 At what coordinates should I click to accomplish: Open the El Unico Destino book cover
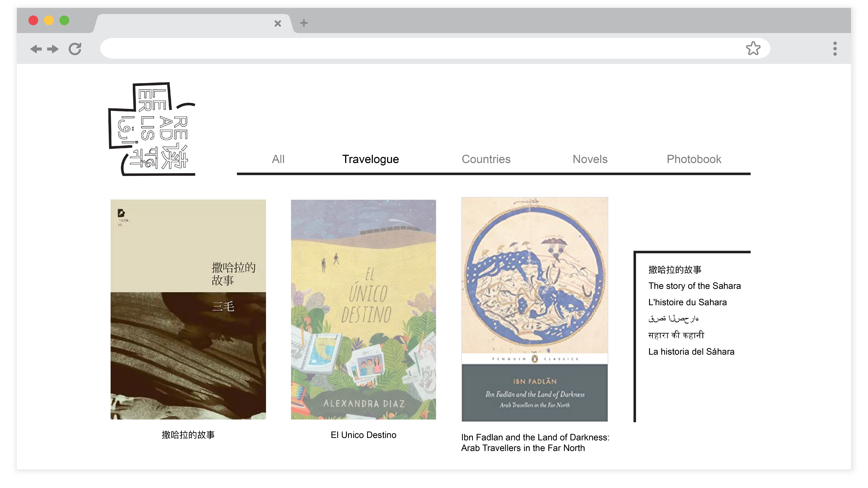click(x=364, y=310)
